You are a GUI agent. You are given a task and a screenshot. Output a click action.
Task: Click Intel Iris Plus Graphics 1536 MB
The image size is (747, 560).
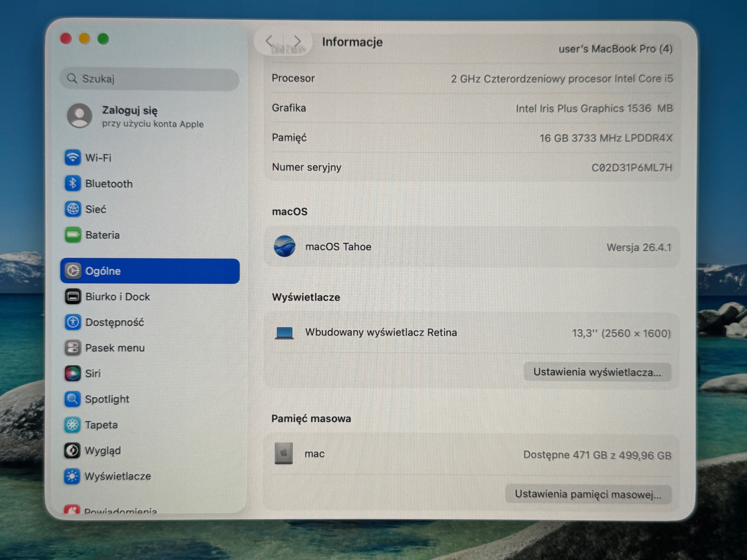pyautogui.click(x=594, y=108)
